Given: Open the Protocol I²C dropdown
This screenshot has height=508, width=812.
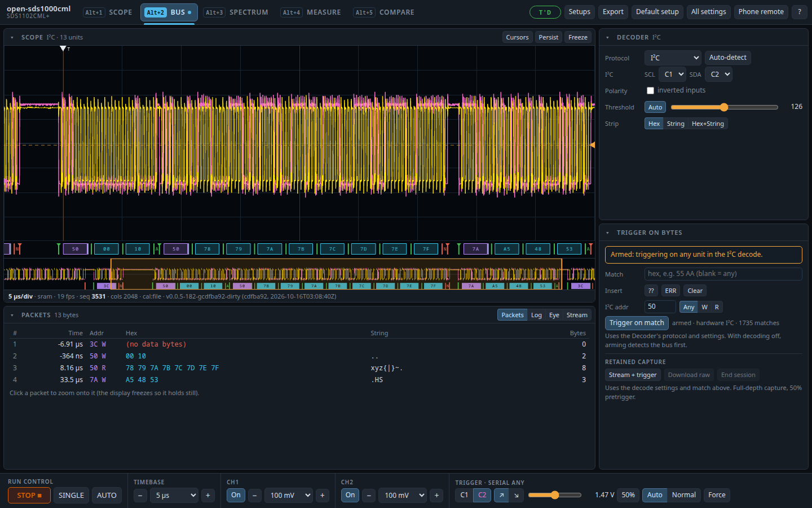Looking at the screenshot, I should [x=673, y=58].
